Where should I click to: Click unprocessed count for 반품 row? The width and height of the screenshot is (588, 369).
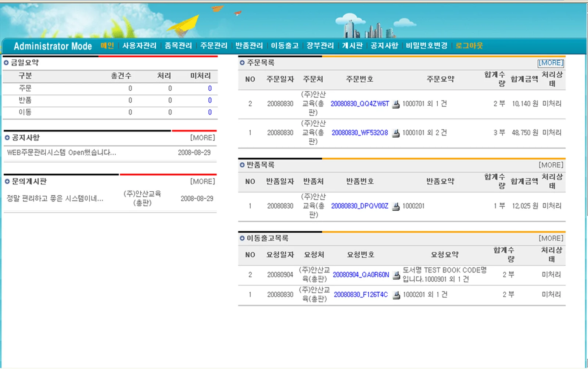210,100
